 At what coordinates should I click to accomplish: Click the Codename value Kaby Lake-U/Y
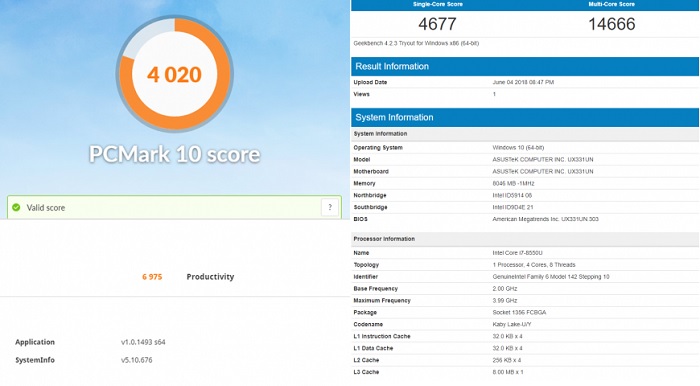point(512,324)
